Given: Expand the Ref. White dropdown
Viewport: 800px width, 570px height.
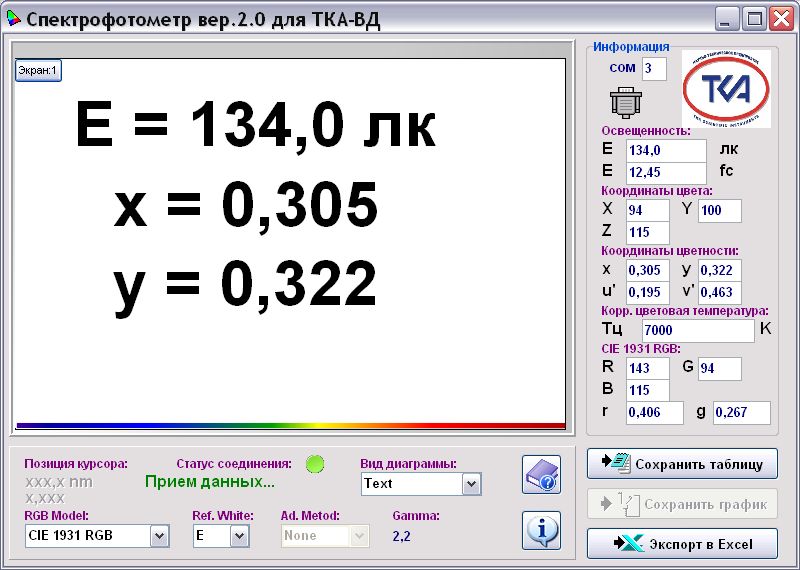Looking at the screenshot, I should pos(239,536).
